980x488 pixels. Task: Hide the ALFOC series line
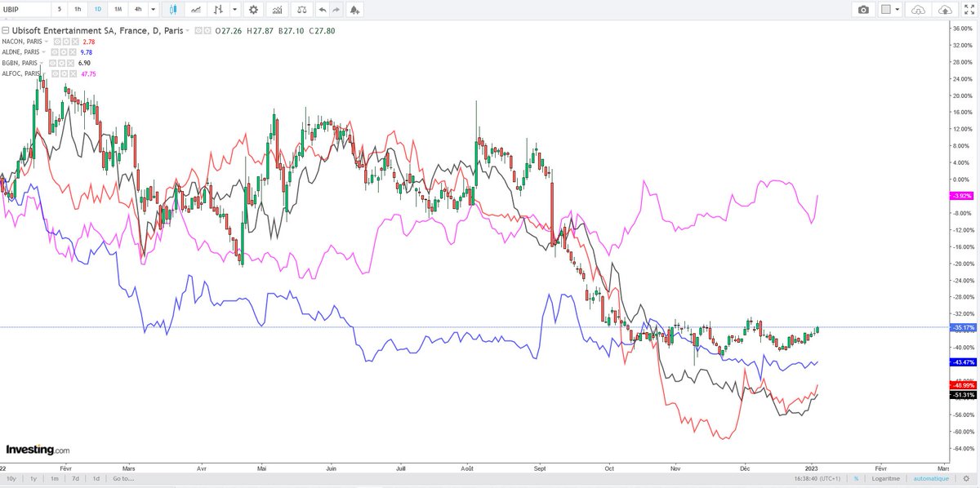click(55, 73)
